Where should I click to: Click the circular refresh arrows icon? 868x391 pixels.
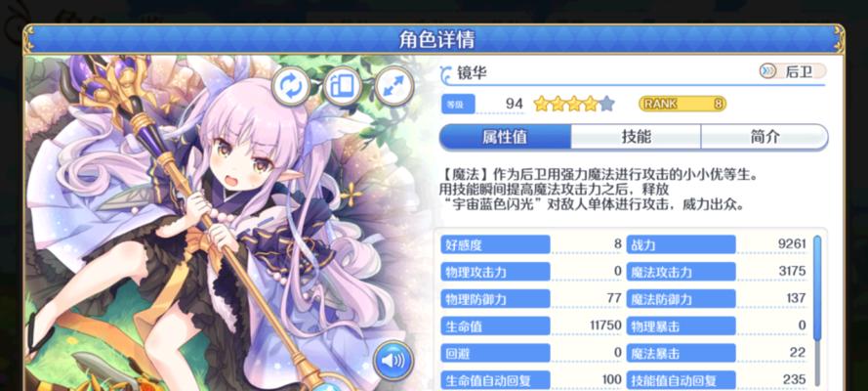click(x=292, y=86)
